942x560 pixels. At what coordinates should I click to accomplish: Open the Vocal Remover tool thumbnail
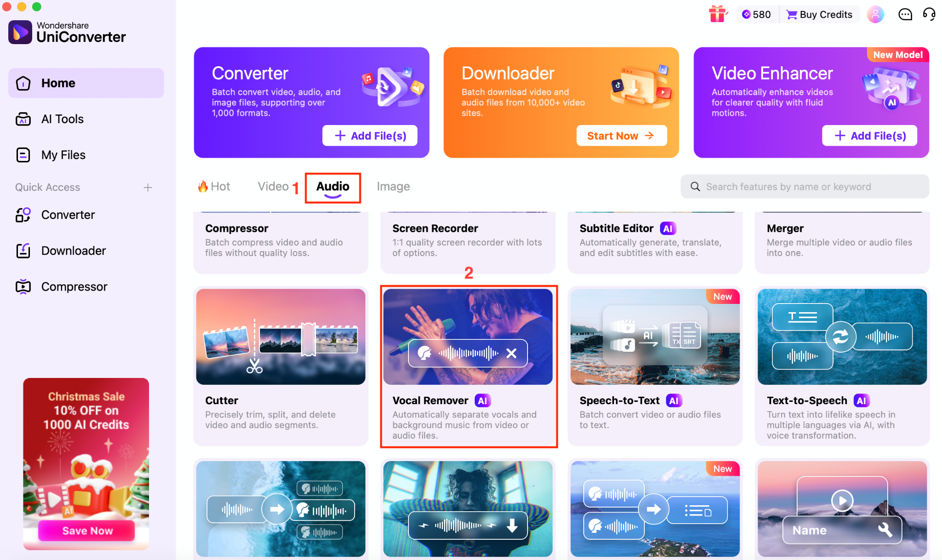468,337
